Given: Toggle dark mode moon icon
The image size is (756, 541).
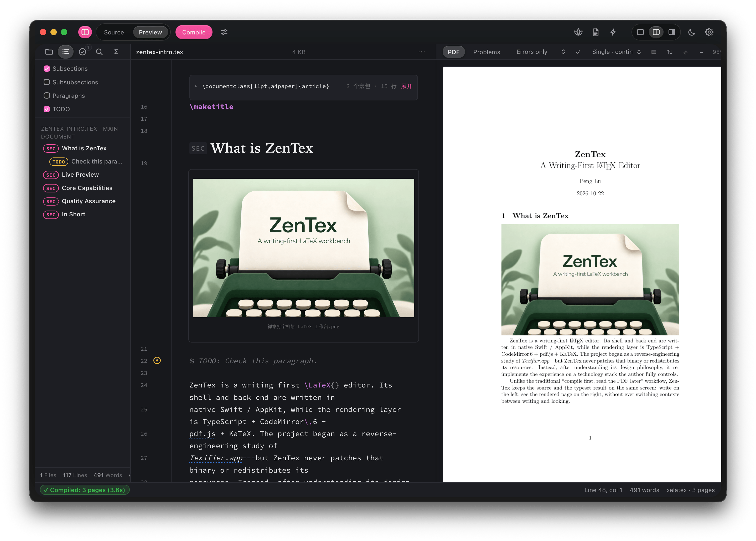Looking at the screenshot, I should point(692,32).
